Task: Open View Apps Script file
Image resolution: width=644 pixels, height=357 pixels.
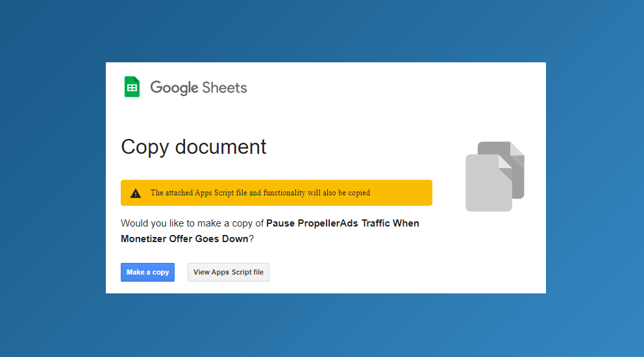Action: click(x=229, y=272)
